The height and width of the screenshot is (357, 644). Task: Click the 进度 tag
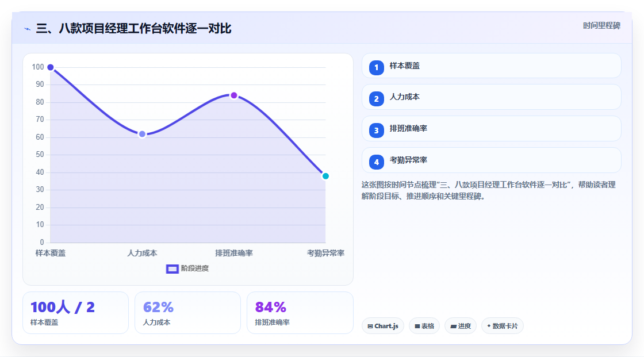click(461, 326)
